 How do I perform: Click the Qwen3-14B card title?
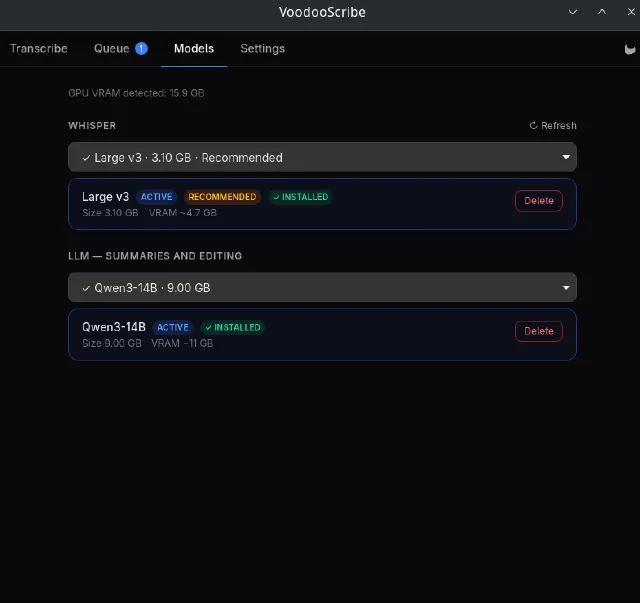click(113, 327)
